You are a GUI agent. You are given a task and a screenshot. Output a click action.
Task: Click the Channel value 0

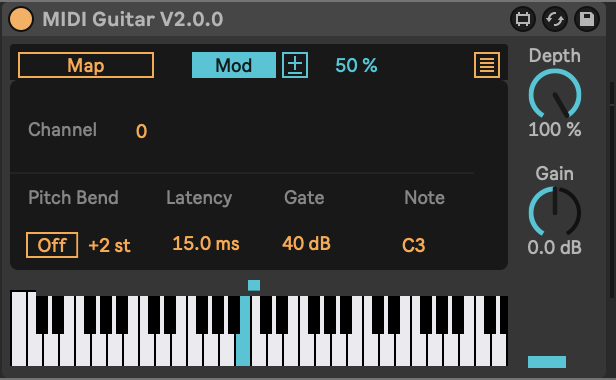141,131
